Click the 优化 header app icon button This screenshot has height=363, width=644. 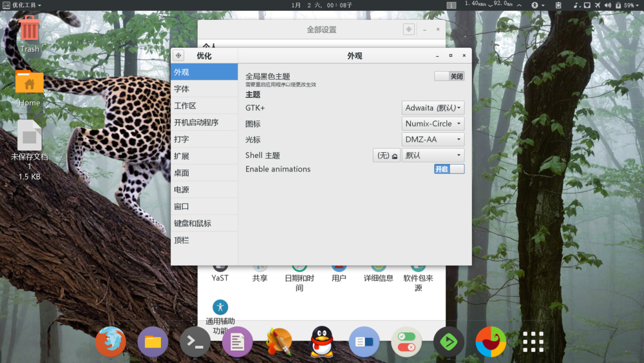coord(178,55)
